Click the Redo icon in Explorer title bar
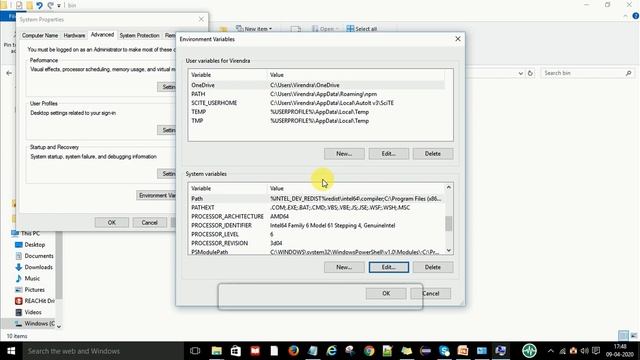The image size is (640, 360). click(x=50, y=5)
